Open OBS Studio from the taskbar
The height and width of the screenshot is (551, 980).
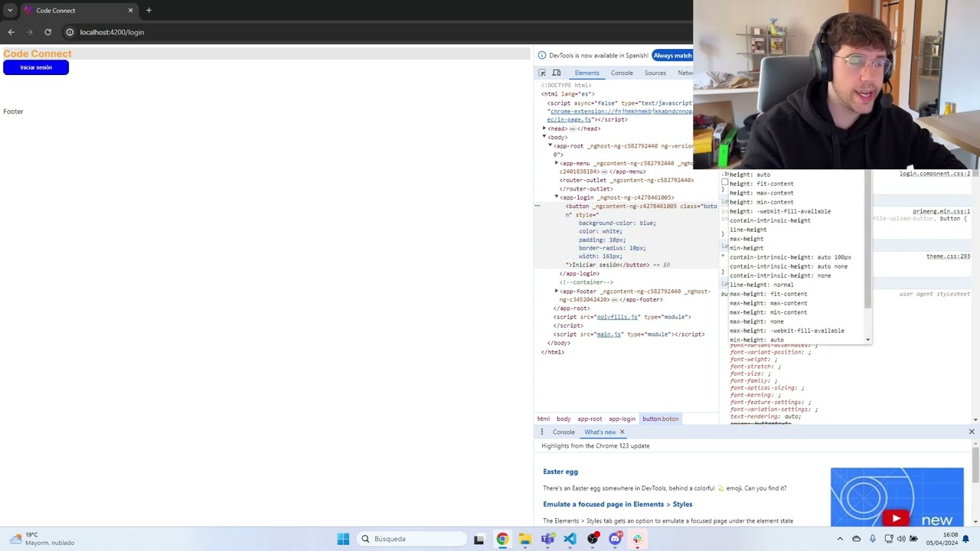tap(593, 539)
